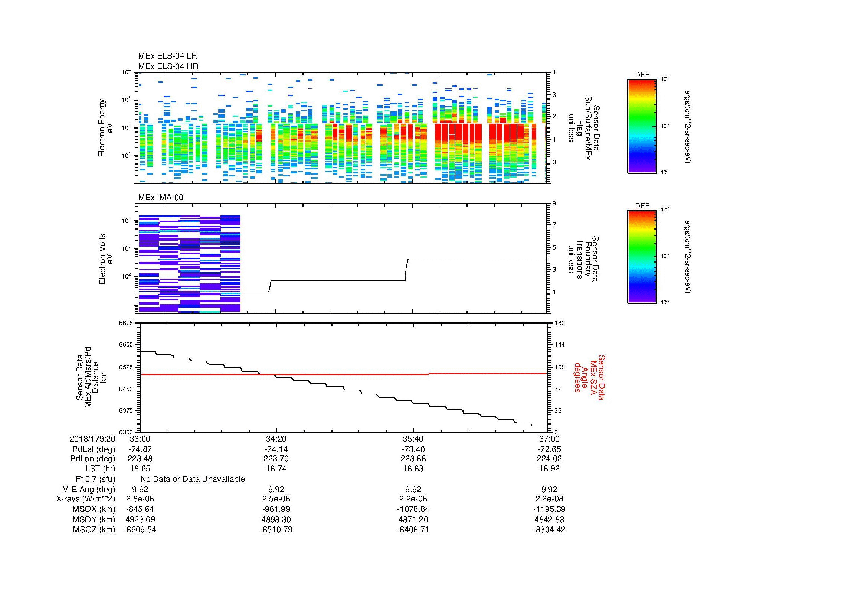This screenshot has height=614, width=868.
Task: Click the top DEF color bar
Action: click(642, 126)
